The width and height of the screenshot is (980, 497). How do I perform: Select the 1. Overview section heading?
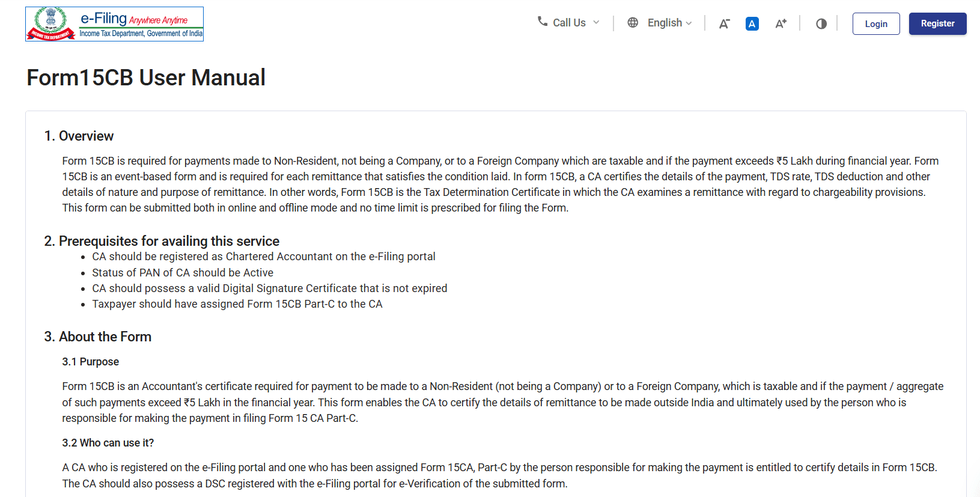click(79, 136)
